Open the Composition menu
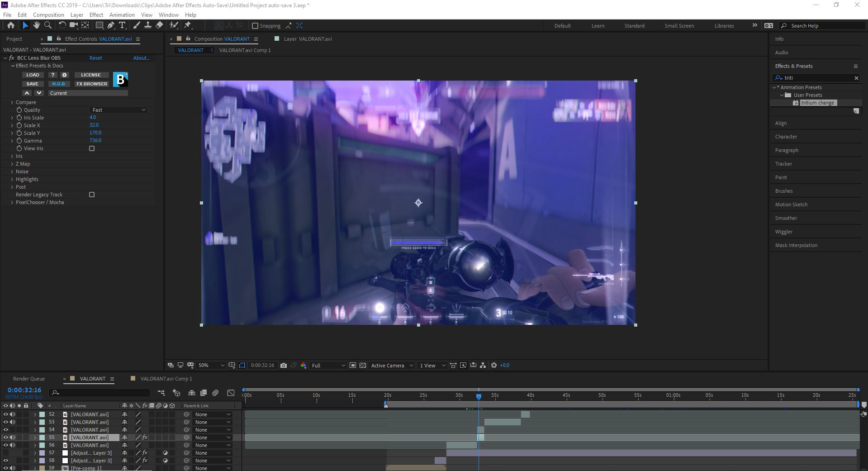868x471 pixels. point(48,15)
